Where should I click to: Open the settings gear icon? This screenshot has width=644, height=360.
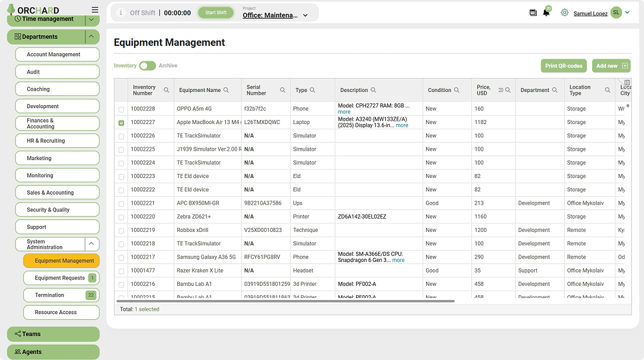point(565,13)
